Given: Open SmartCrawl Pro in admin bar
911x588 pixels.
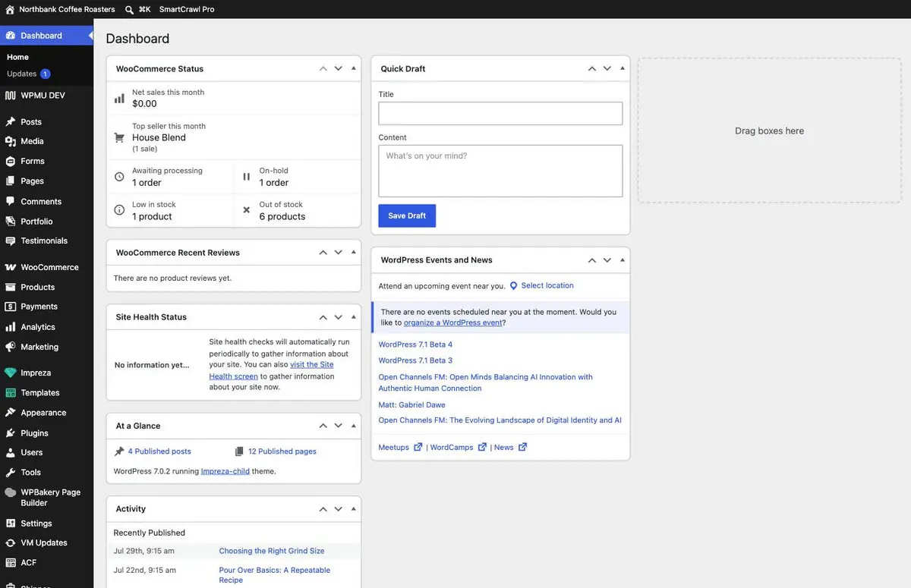Looking at the screenshot, I should [x=187, y=9].
